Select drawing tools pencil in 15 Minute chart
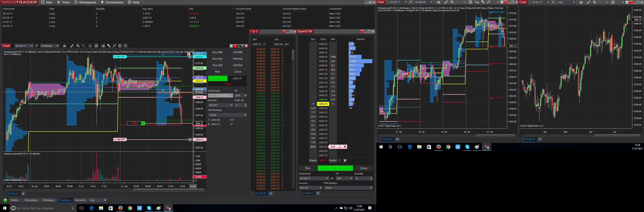Viewport: 644px width, 212px height. (72, 46)
